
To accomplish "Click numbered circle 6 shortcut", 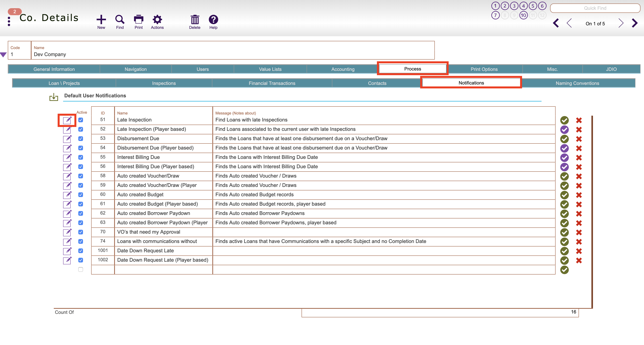I will pyautogui.click(x=542, y=6).
